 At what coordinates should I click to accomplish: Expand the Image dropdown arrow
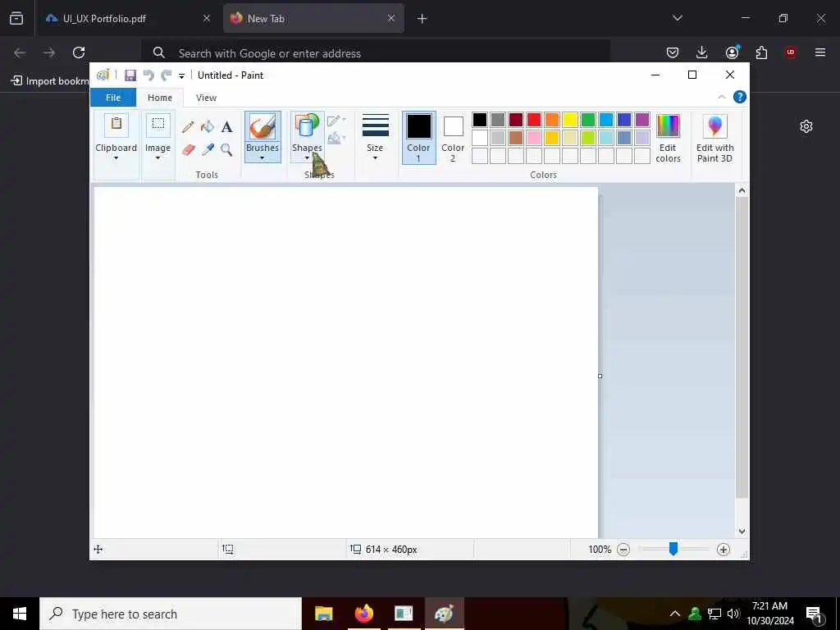tap(157, 158)
